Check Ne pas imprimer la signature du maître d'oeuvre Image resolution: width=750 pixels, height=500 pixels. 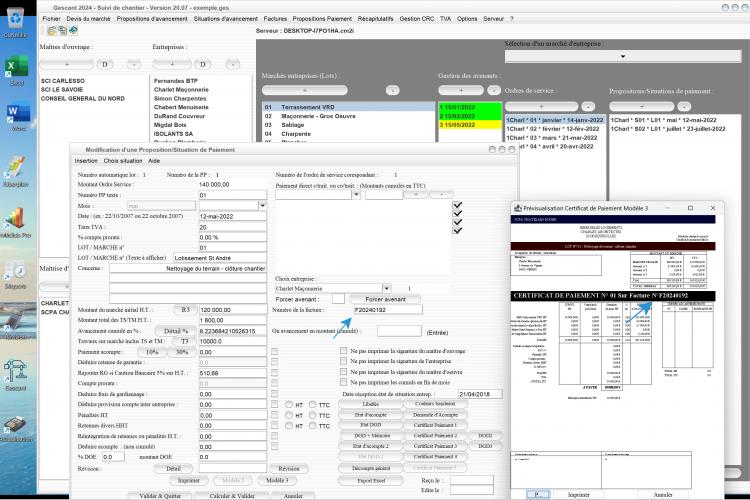tap(343, 372)
